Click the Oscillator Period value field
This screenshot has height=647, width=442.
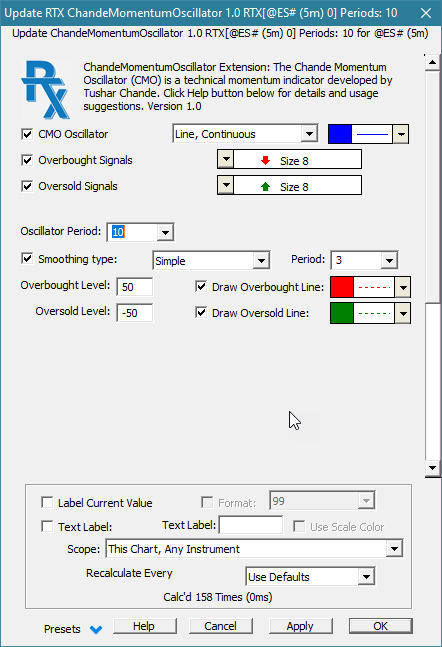click(x=132, y=232)
